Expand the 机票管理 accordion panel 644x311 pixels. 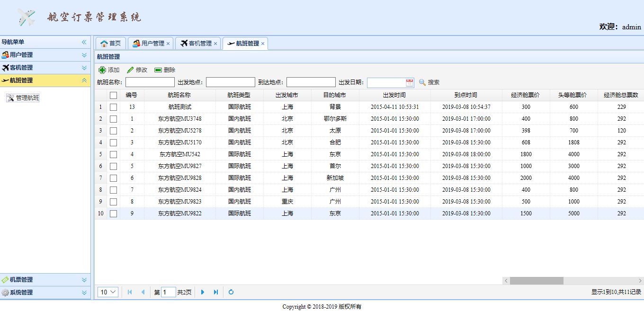(x=84, y=280)
